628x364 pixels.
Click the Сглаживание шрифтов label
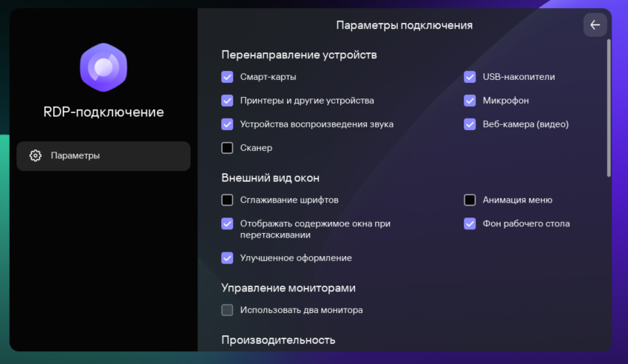[x=289, y=200]
